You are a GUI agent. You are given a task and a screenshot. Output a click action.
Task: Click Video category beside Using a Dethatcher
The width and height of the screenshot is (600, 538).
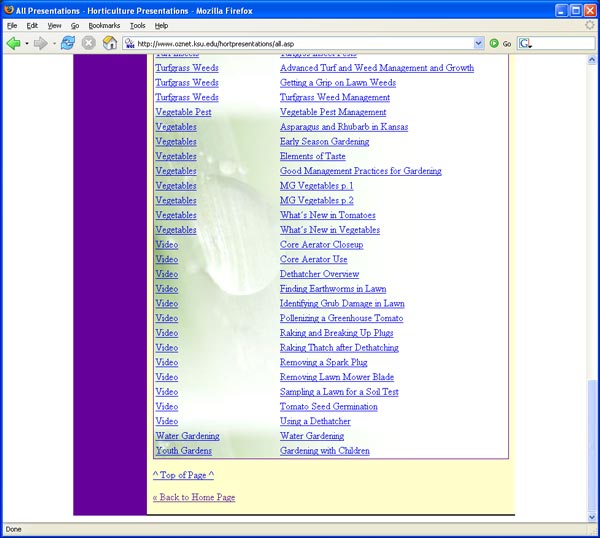tap(166, 421)
